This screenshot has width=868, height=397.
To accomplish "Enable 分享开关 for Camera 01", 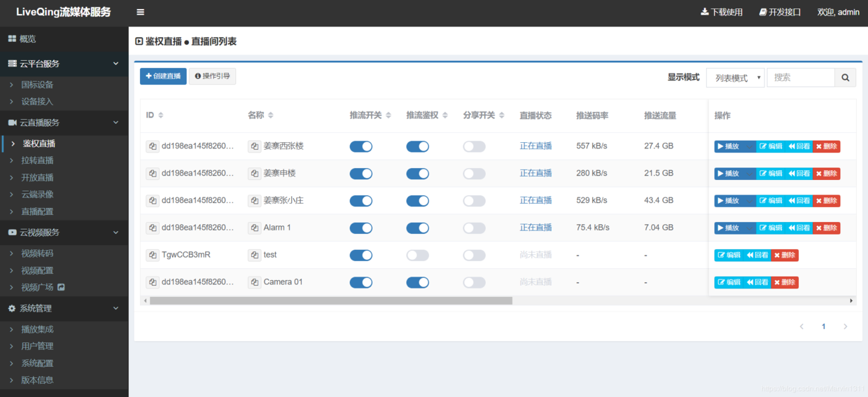I will 474,282.
